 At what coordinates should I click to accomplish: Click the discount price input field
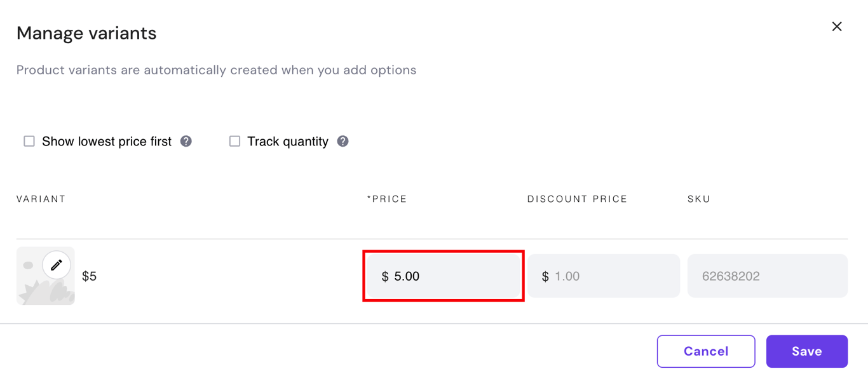[603, 276]
